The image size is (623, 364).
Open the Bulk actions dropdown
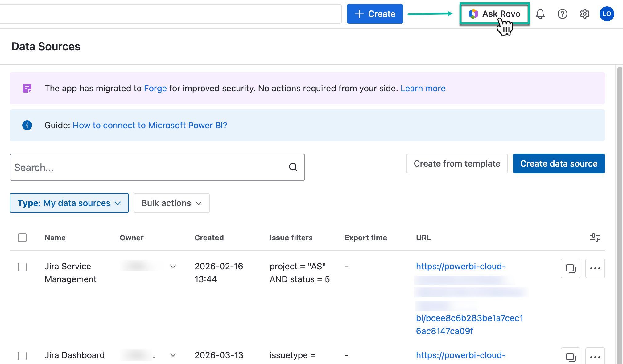click(172, 203)
